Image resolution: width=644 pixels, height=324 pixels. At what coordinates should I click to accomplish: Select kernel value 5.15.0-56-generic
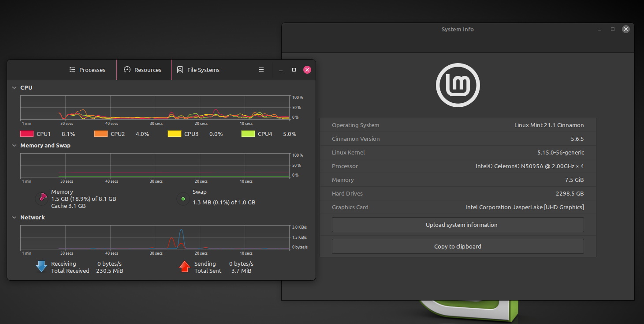click(x=561, y=152)
